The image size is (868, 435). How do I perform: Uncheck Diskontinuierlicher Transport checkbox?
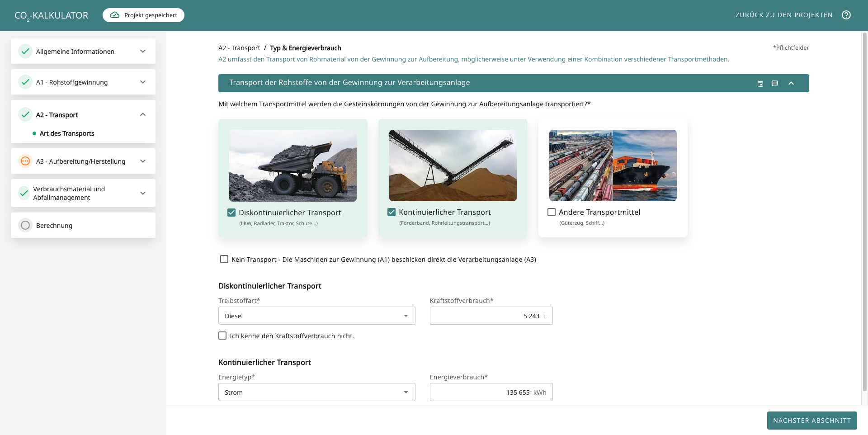[x=231, y=213]
